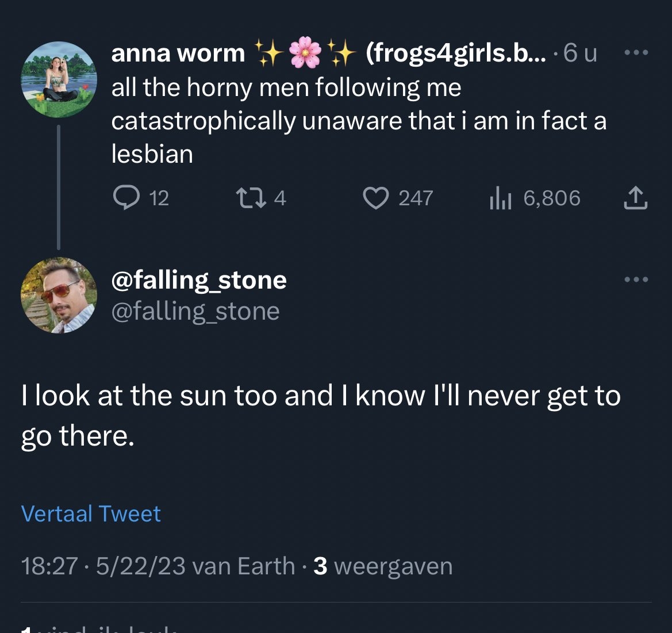Like anna worm's tweet with the heart
This screenshot has width=672, height=633.
coord(376,198)
